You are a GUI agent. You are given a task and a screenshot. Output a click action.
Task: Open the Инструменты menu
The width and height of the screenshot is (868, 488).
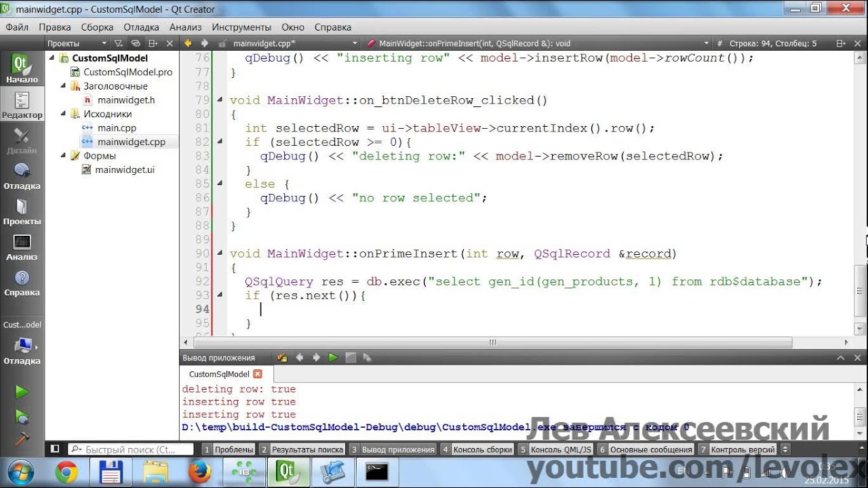(x=241, y=27)
